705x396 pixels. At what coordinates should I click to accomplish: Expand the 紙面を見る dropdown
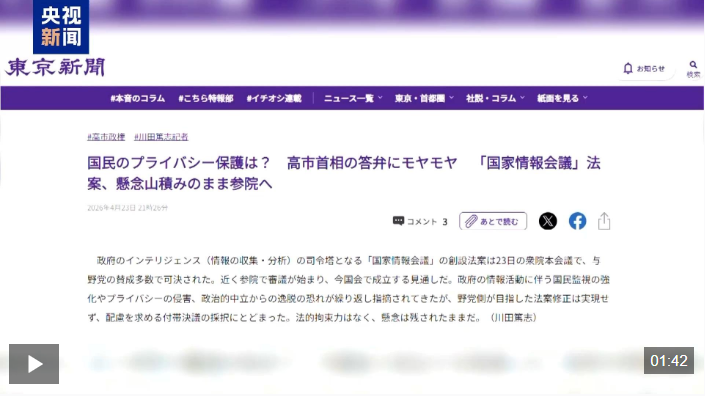click(562, 98)
